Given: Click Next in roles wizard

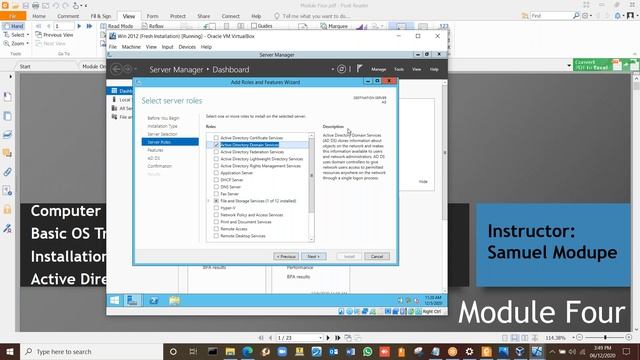Looking at the screenshot, I should (x=313, y=256).
